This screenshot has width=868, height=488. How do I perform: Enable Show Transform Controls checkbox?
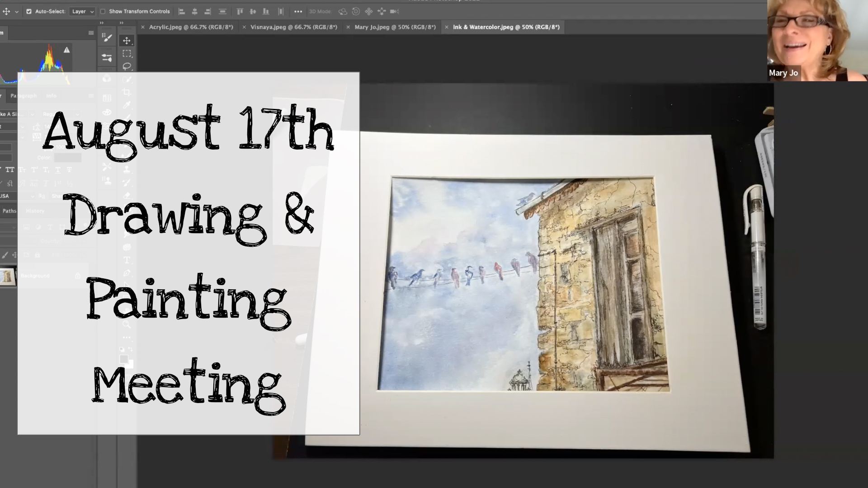[103, 11]
